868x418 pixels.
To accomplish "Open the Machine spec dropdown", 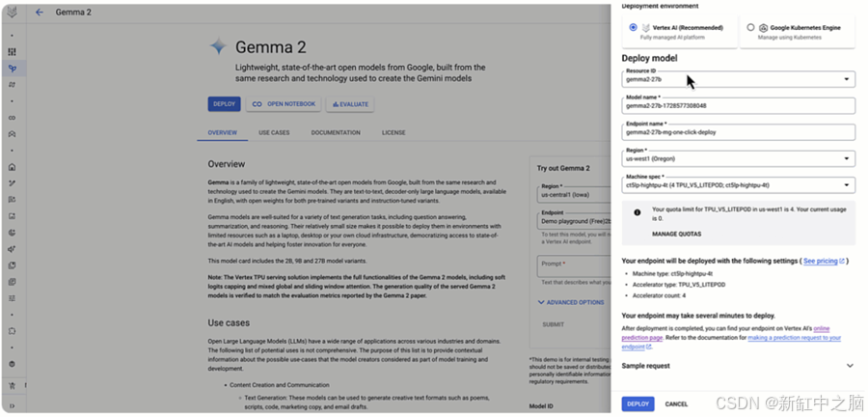I will [738, 185].
